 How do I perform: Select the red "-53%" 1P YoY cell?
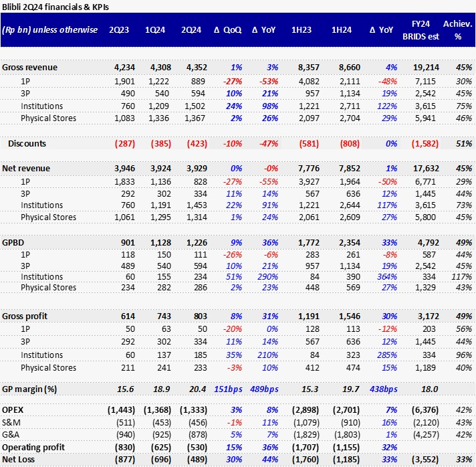[x=269, y=82]
